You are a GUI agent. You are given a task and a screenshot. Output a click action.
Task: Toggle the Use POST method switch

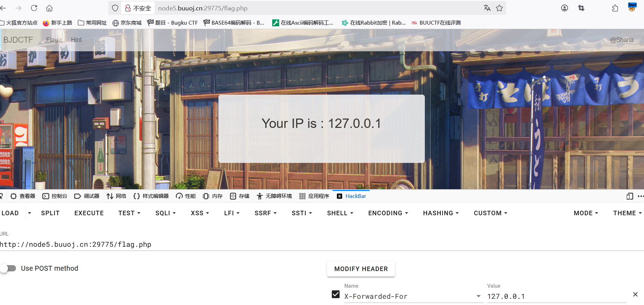8,268
